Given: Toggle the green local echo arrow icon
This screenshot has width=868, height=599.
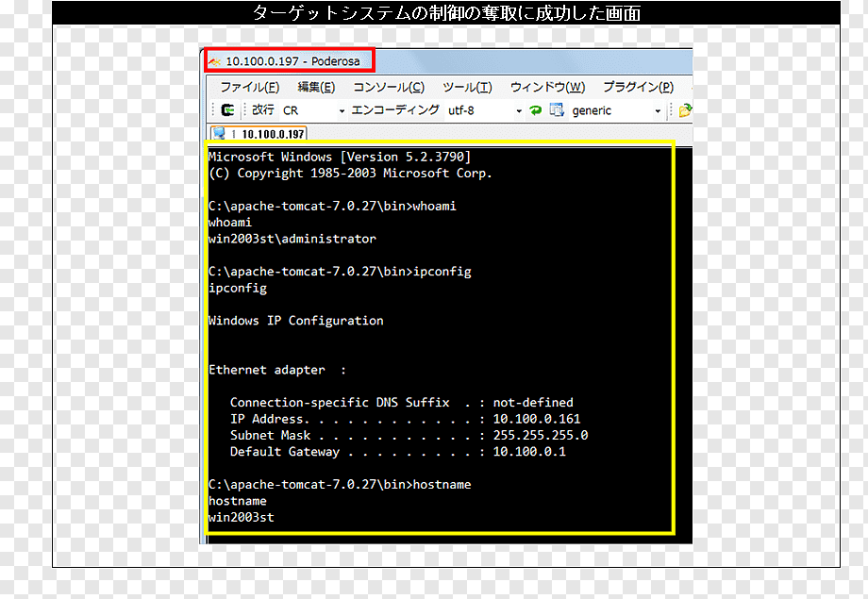Looking at the screenshot, I should pyautogui.click(x=535, y=110).
